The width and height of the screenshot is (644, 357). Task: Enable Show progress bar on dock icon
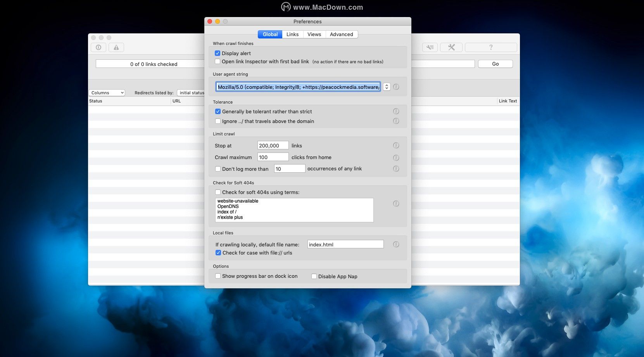click(218, 276)
